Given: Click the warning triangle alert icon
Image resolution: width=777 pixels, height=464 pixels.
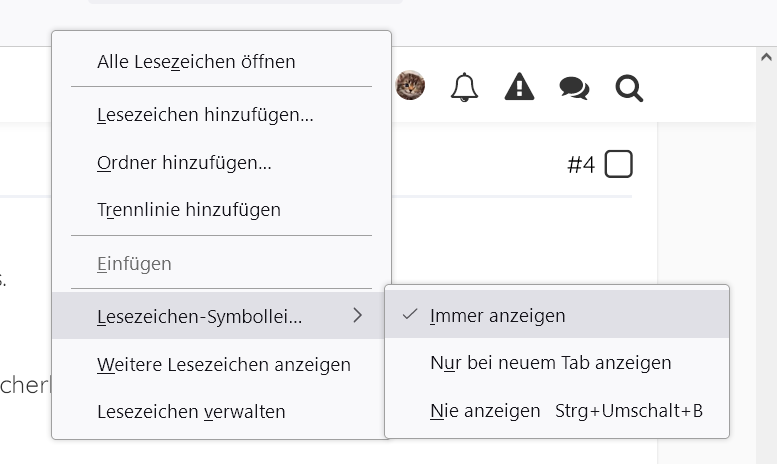Looking at the screenshot, I should [x=519, y=88].
